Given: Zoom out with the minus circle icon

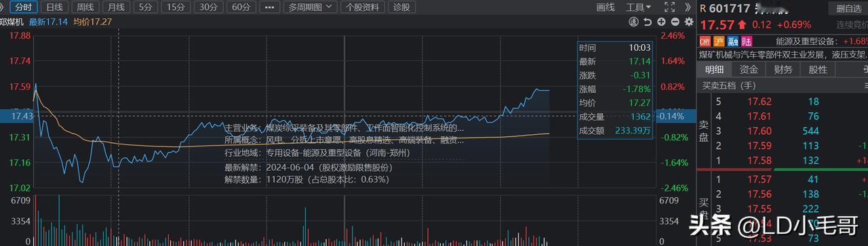Looking at the screenshot, I should pyautogui.click(x=675, y=22).
